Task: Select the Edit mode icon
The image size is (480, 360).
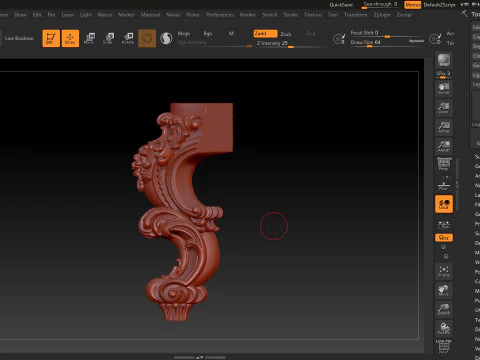Action: [x=51, y=38]
